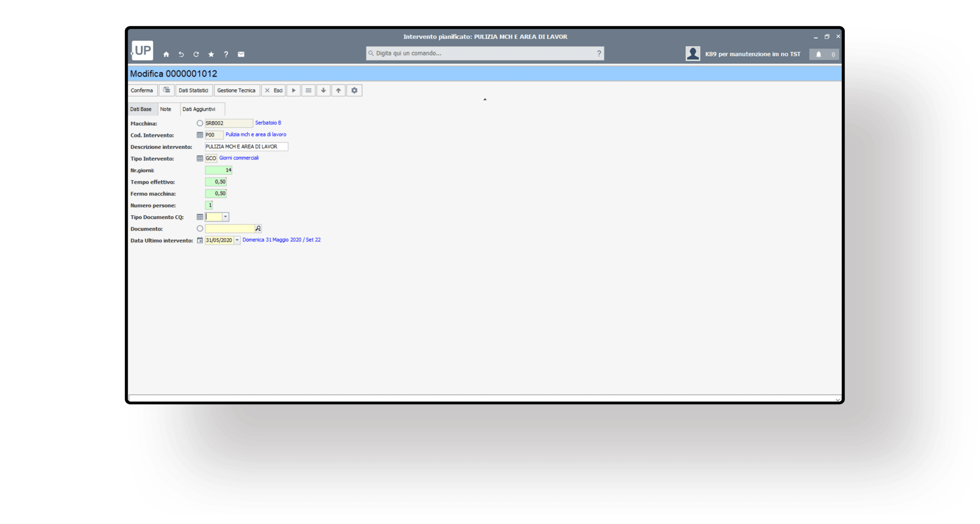This screenshot has width=980, height=524.
Task: Click the home icon in header
Action: tap(166, 54)
